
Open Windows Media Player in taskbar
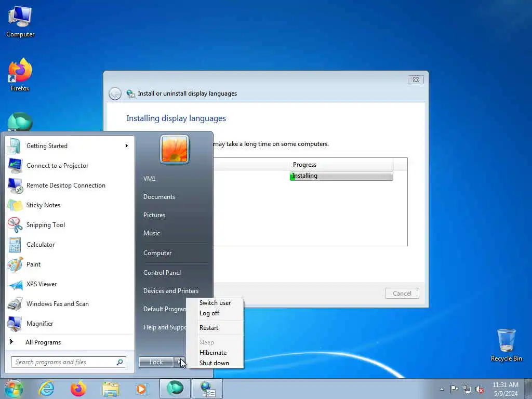(142, 389)
